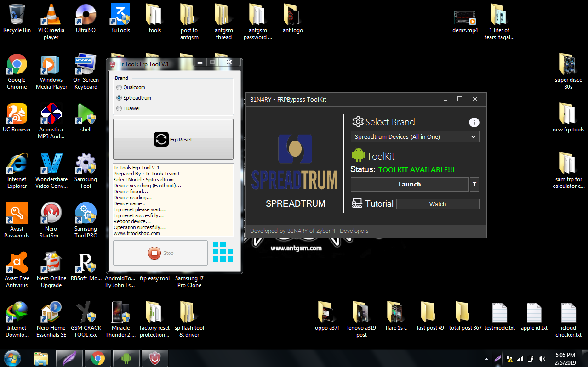The height and width of the screenshot is (367, 588).
Task: Click the Frp Reset button
Action: click(173, 140)
